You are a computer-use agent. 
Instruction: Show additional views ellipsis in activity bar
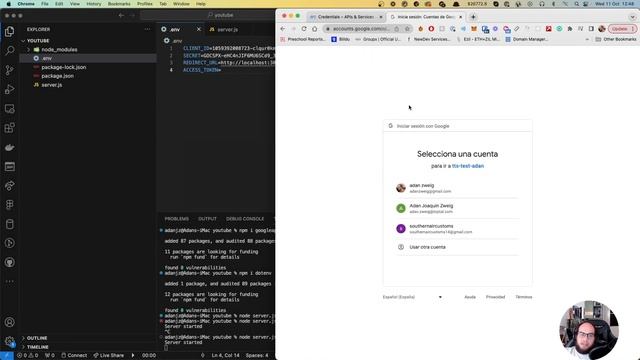9,281
